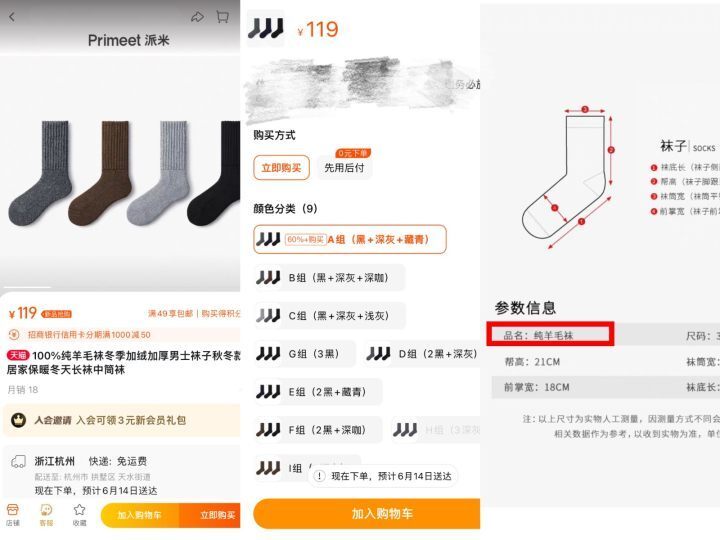Go back using the top-left arrow
Image resolution: width=720 pixels, height=540 pixels.
(12, 17)
